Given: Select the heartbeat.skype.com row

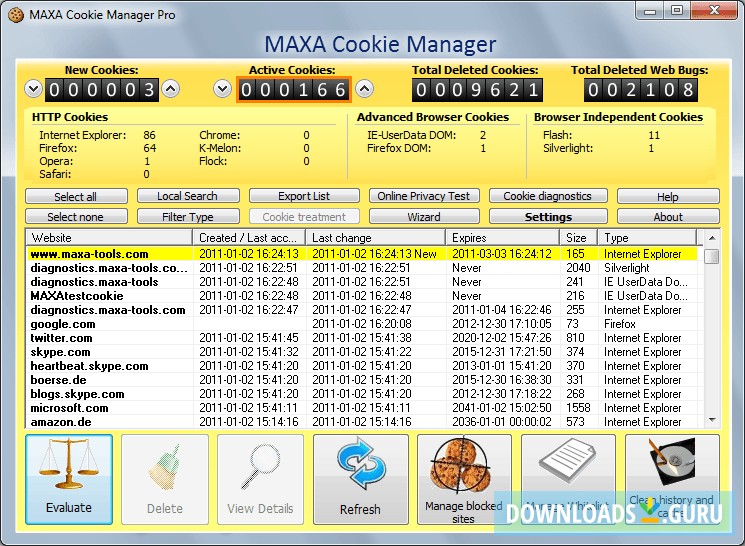Looking at the screenshot, I should pos(362,366).
